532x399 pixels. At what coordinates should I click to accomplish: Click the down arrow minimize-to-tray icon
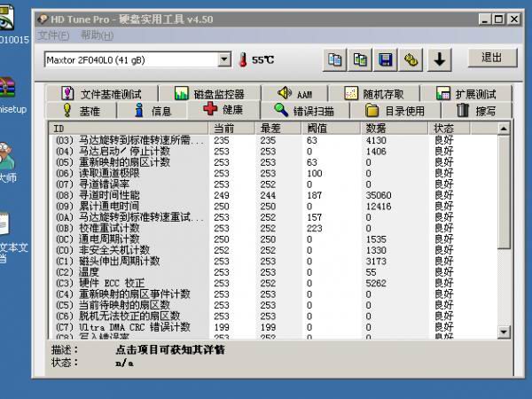[x=440, y=60]
